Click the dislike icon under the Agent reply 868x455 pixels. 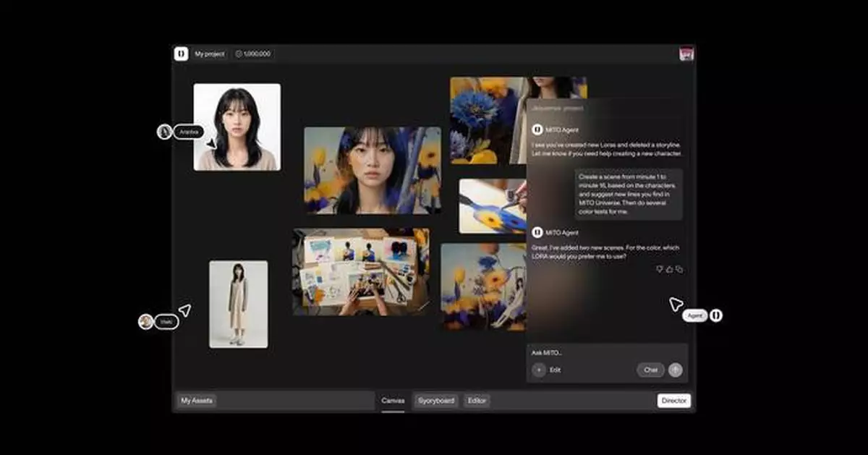659,270
